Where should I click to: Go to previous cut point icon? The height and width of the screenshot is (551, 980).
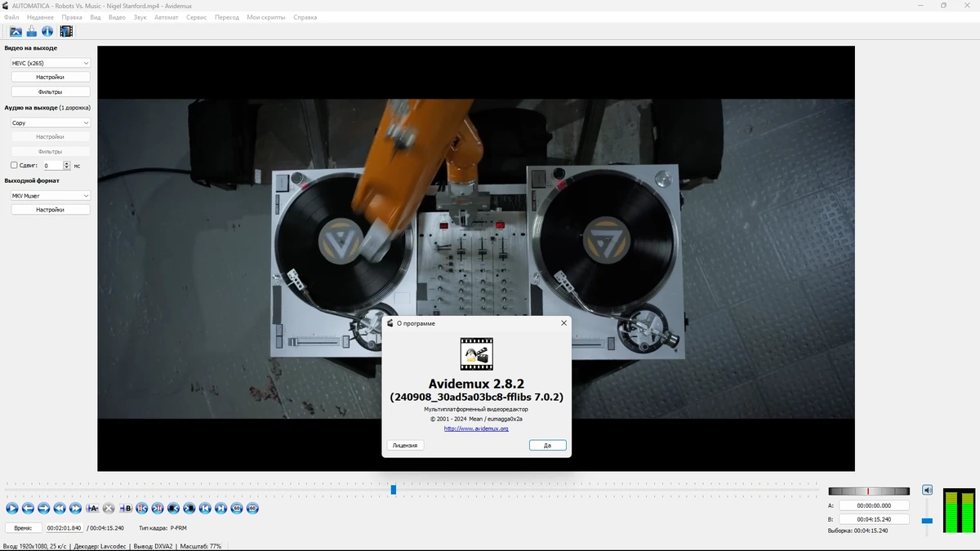142,509
